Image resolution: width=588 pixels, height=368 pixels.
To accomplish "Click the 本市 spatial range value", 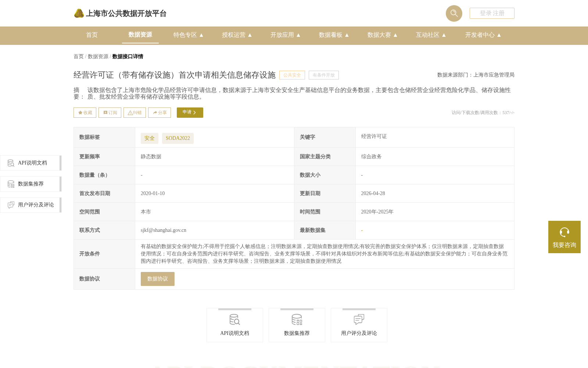I will tap(146, 212).
